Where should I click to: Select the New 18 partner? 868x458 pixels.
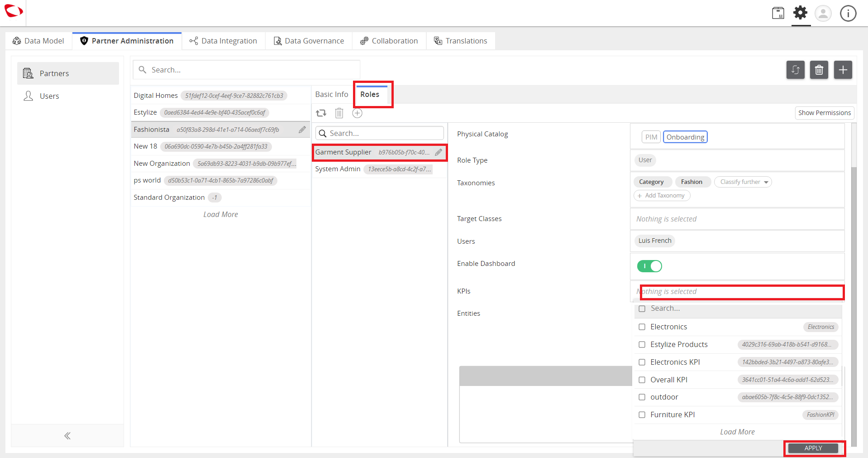click(220, 146)
